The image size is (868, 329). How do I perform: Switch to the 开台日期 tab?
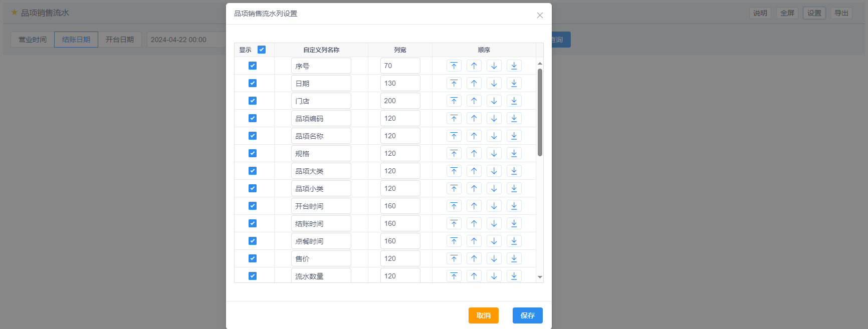click(120, 40)
